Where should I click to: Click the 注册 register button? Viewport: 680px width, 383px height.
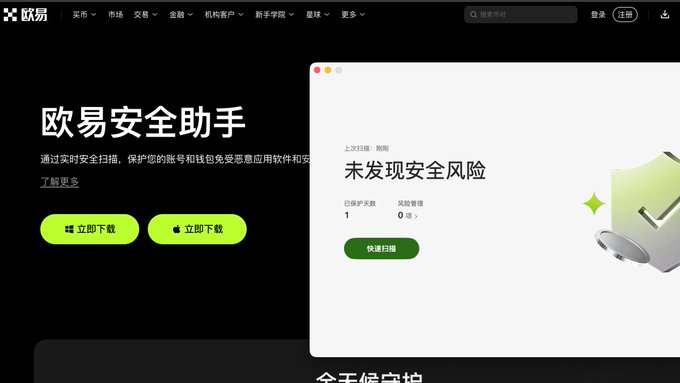point(625,14)
